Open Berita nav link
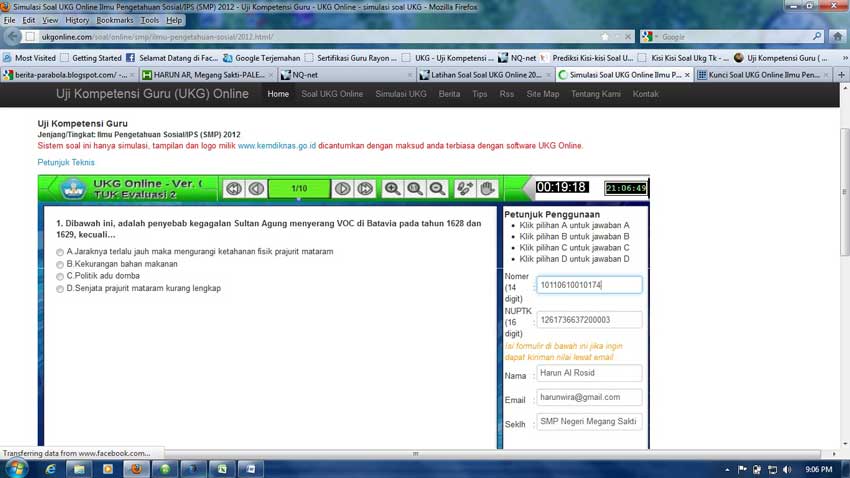Viewport: 850px width, 478px height. (449, 94)
